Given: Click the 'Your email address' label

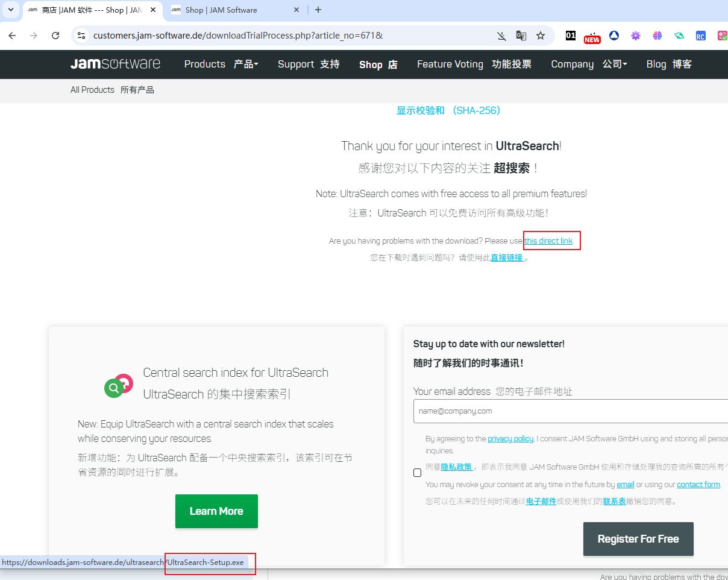Looking at the screenshot, I should (452, 391).
